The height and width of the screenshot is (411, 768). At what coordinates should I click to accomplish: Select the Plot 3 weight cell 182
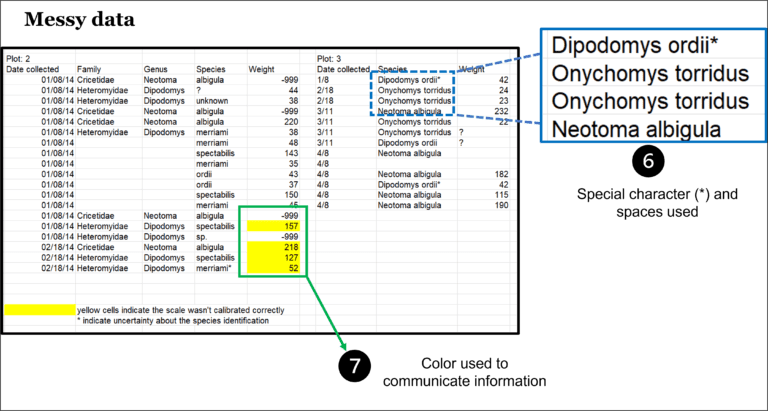pos(501,174)
